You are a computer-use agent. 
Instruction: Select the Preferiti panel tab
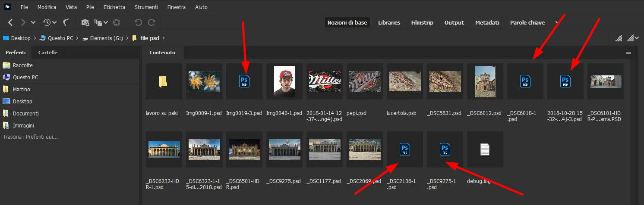point(16,53)
